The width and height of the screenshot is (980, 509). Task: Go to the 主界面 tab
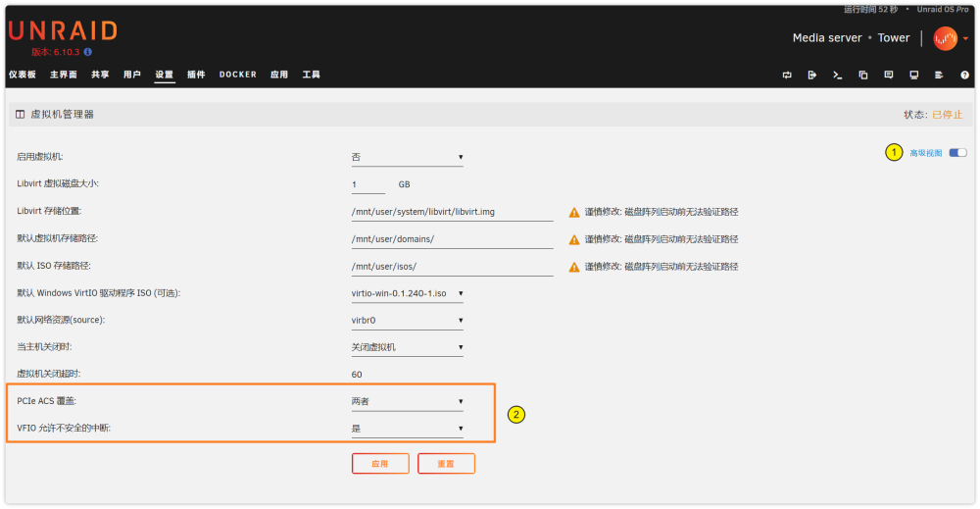[63, 75]
